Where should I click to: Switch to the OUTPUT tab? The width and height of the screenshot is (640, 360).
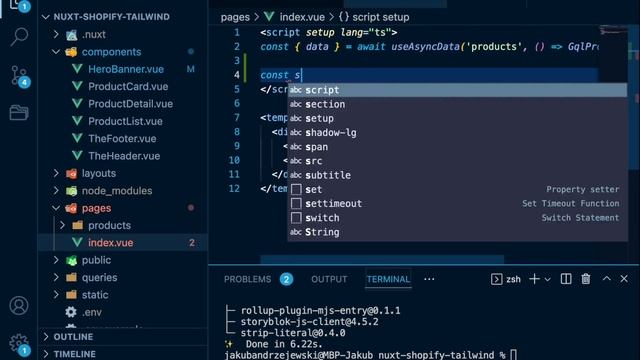pyautogui.click(x=329, y=279)
